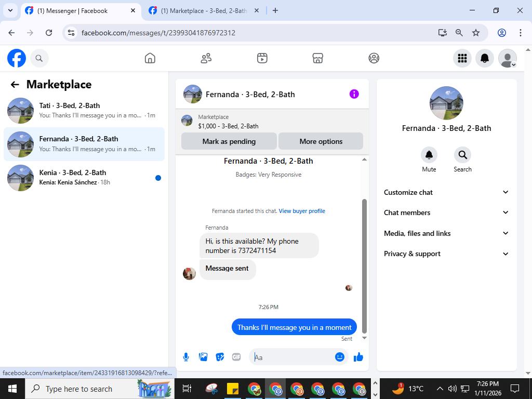This screenshot has height=399, width=532.
Task: Choose a GIF icon
Action: 236,357
